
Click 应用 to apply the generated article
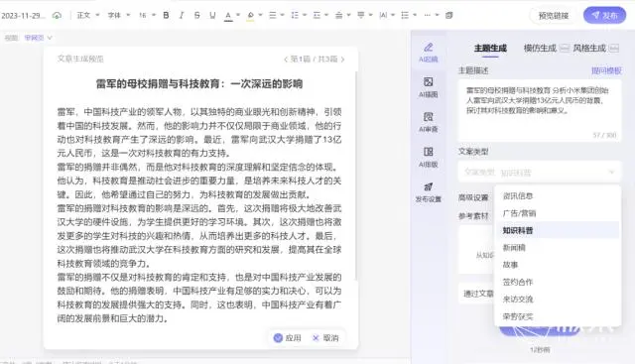pyautogui.click(x=288, y=337)
